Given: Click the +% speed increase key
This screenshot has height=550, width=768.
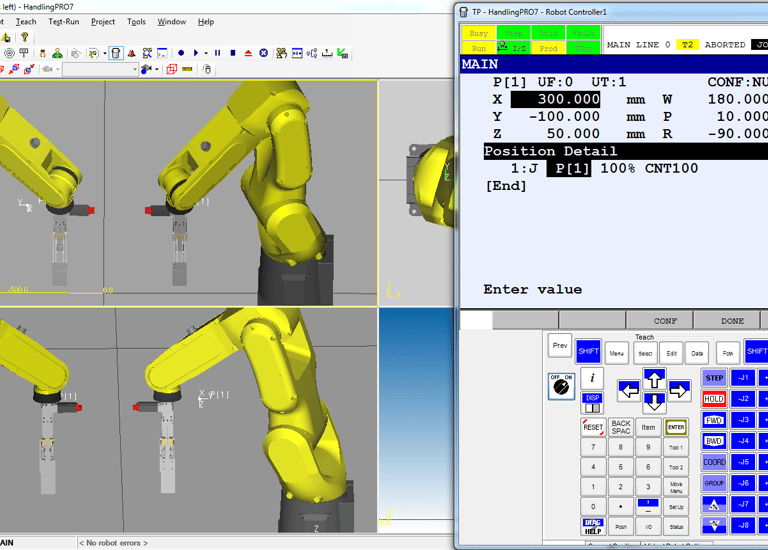Looking at the screenshot, I should coord(714,504).
